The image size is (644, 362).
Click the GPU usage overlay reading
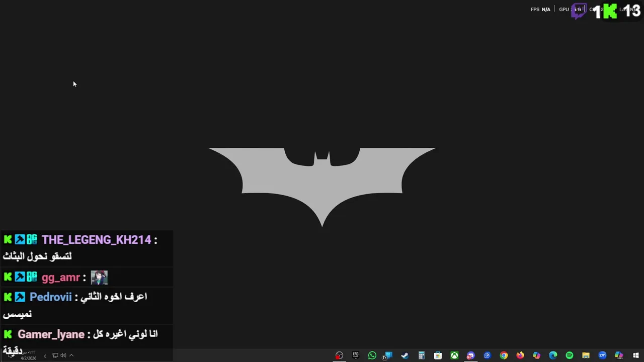(x=571, y=10)
